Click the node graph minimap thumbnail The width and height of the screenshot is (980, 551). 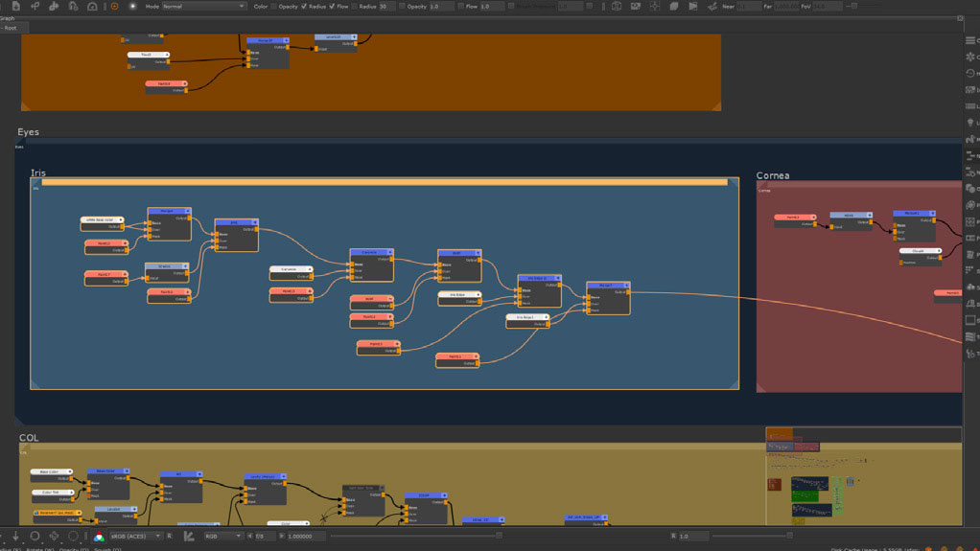click(x=864, y=476)
